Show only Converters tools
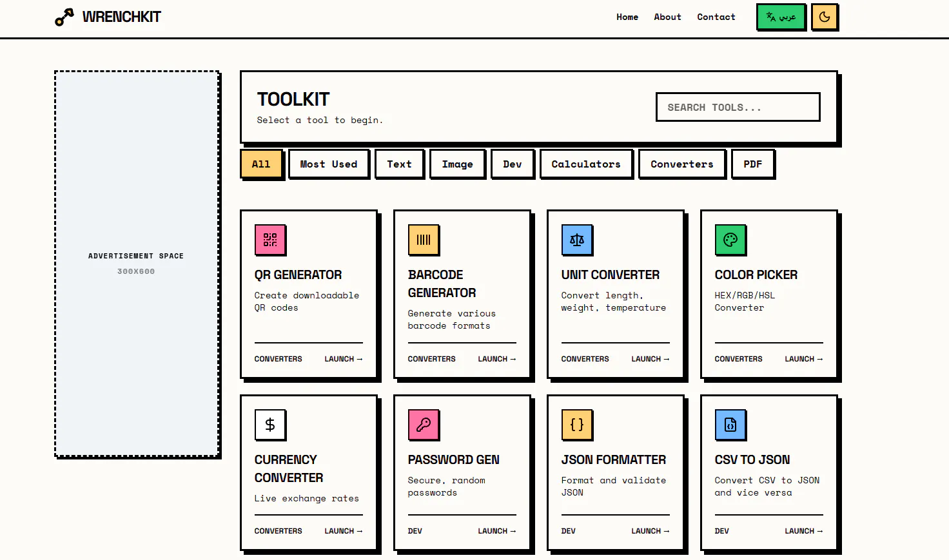 682,164
